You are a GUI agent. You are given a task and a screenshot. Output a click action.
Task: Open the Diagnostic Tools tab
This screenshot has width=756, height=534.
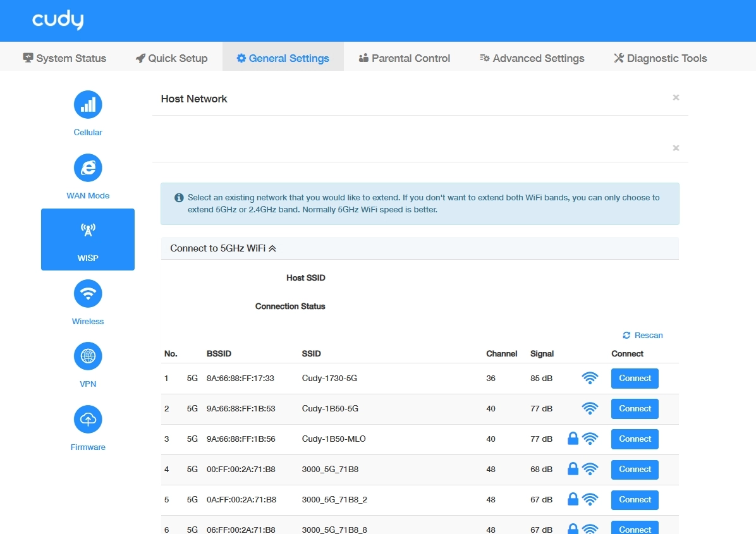661,58
